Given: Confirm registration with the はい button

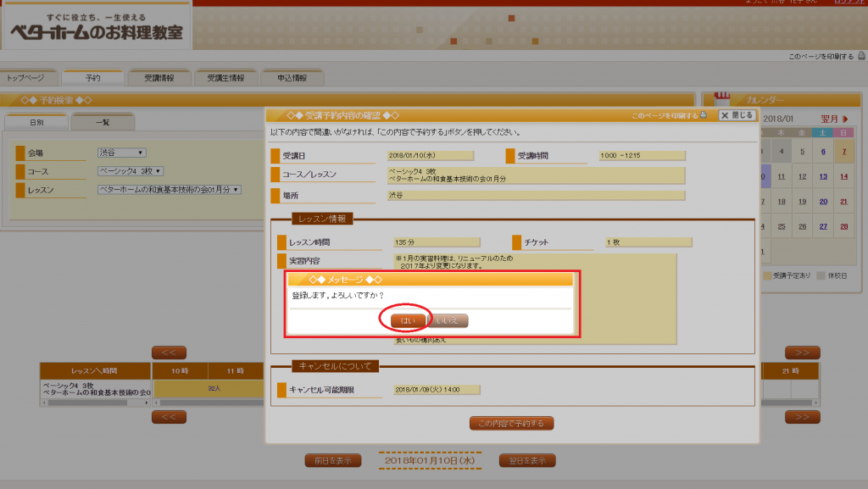Looking at the screenshot, I should tap(408, 321).
